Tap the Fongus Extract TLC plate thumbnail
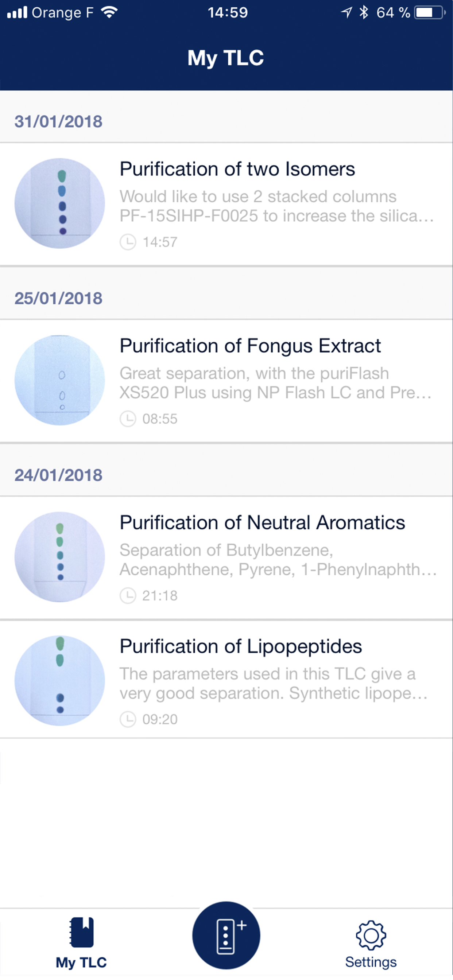The height and width of the screenshot is (980, 453). click(60, 380)
